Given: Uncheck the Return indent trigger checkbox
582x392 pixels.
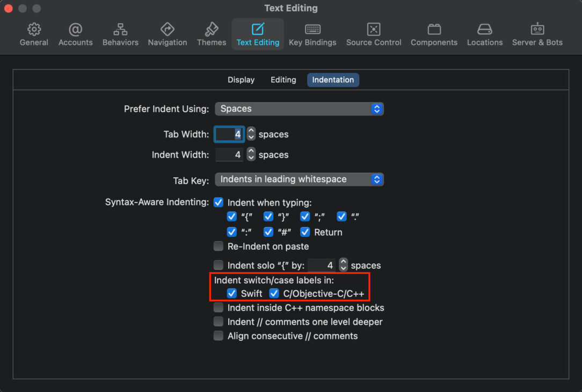Looking at the screenshot, I should [x=305, y=232].
